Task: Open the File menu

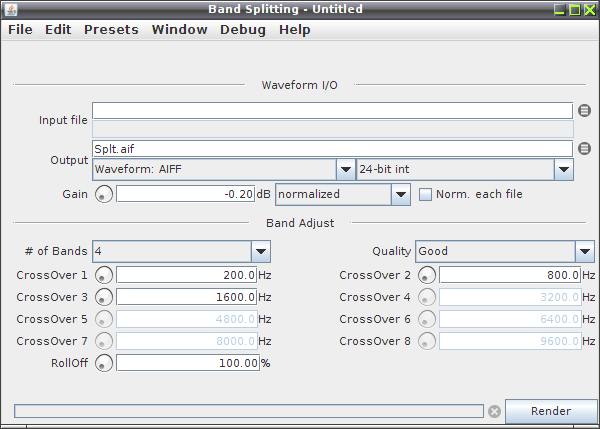Action: pos(20,30)
